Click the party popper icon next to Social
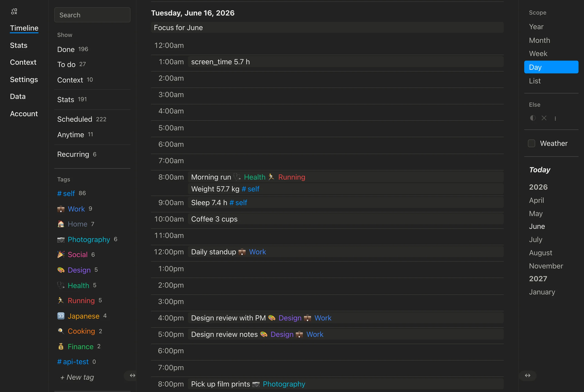584x392 pixels. click(x=61, y=255)
